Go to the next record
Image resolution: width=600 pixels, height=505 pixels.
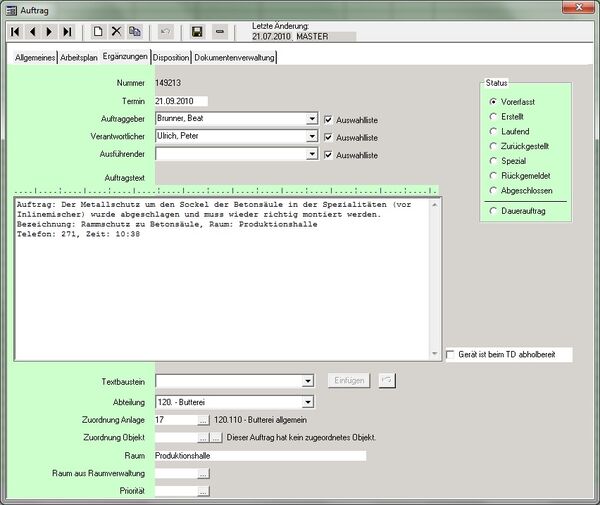50,32
